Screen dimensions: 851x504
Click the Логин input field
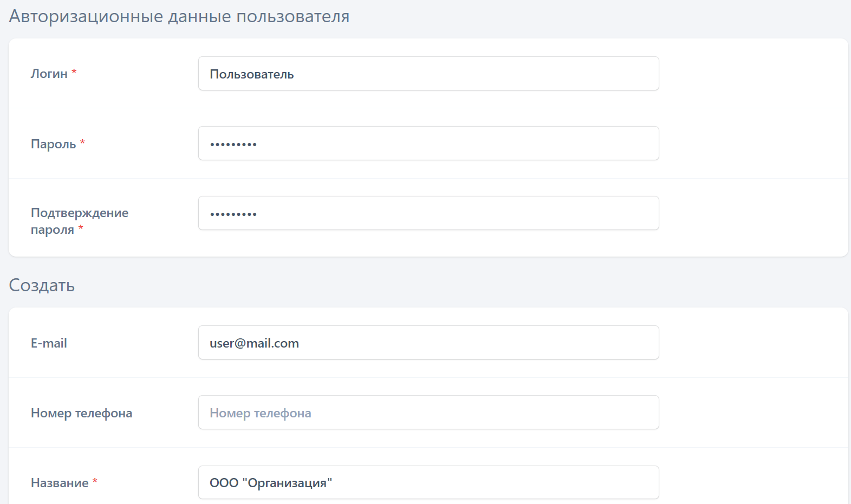428,74
